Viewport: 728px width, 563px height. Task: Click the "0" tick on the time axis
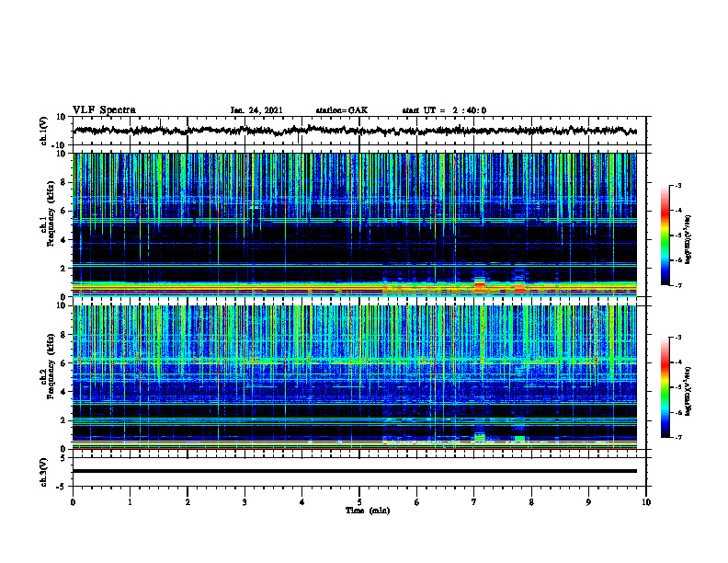tap(73, 502)
